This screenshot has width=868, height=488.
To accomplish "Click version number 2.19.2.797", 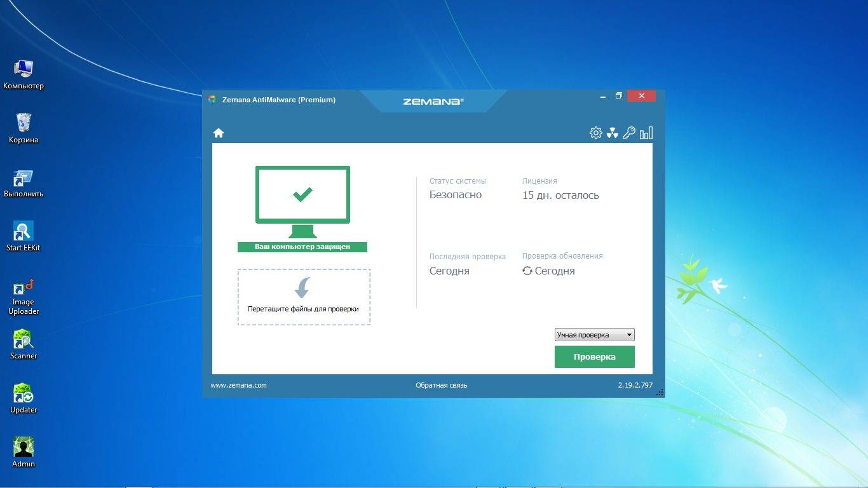I will coord(635,385).
